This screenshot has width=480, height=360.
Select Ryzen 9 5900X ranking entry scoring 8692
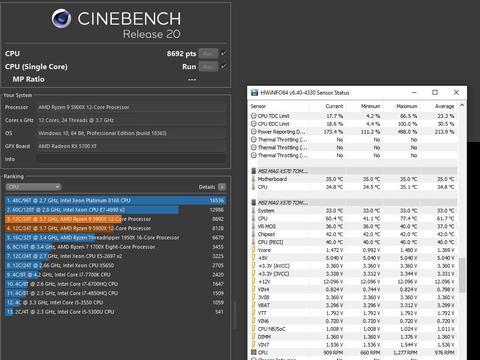pyautogui.click(x=115, y=219)
